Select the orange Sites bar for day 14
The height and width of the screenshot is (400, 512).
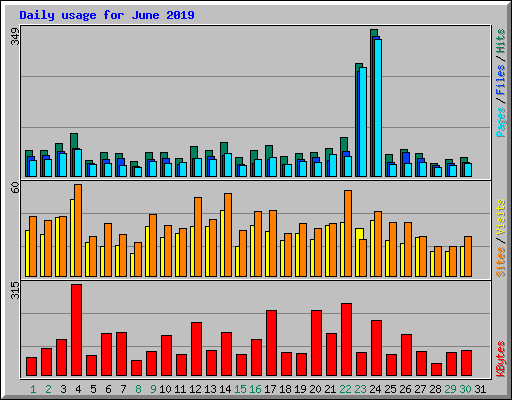(228, 235)
